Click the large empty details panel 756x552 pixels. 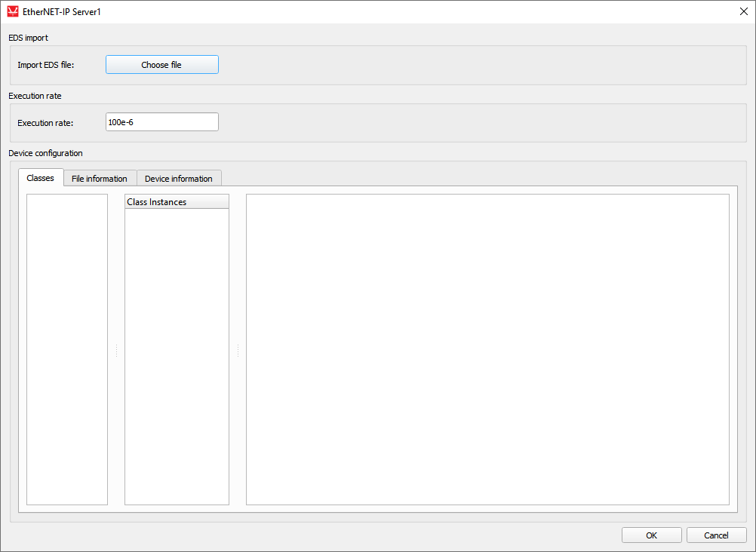(487, 349)
